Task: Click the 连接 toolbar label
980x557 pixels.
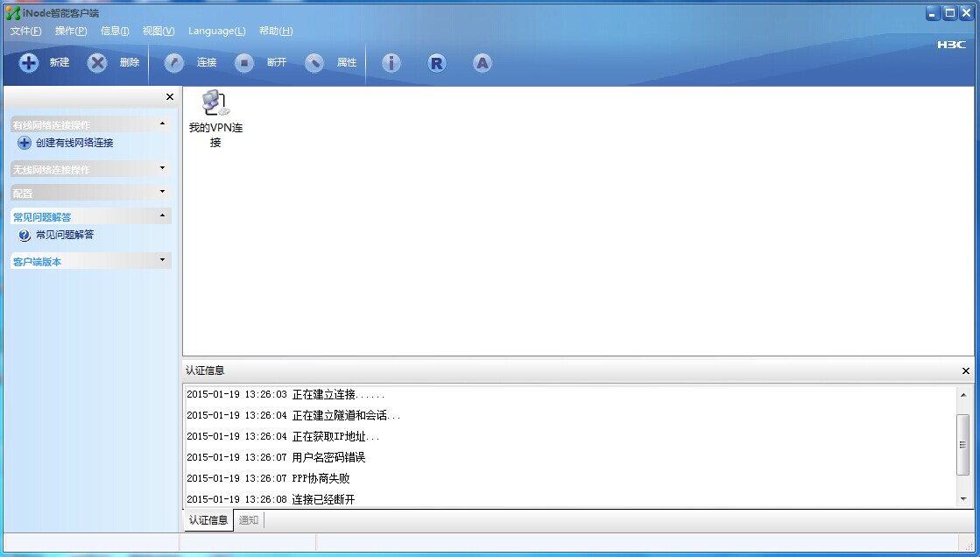Action: coord(207,62)
